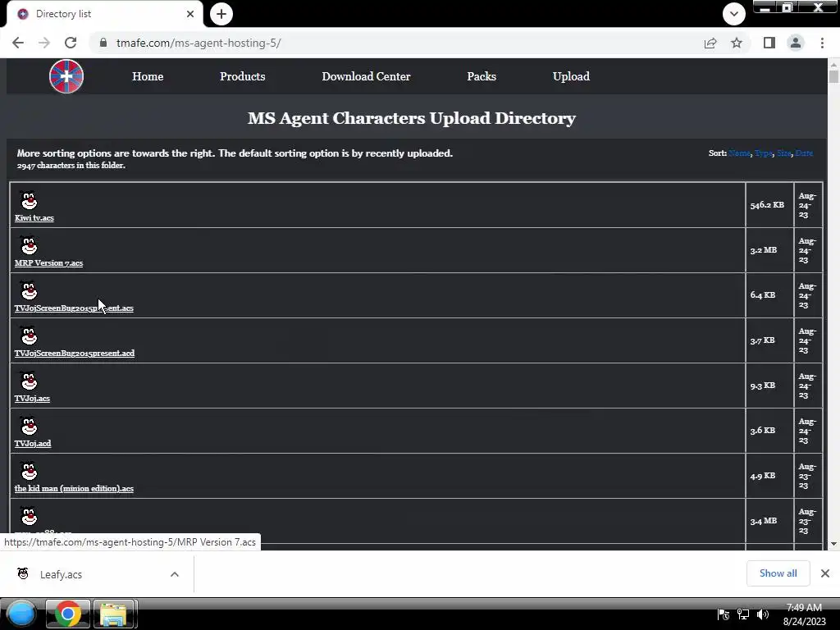The width and height of the screenshot is (840, 630).
Task: Open TVJojScreenBug2015present.acd link
Action: pos(75,353)
